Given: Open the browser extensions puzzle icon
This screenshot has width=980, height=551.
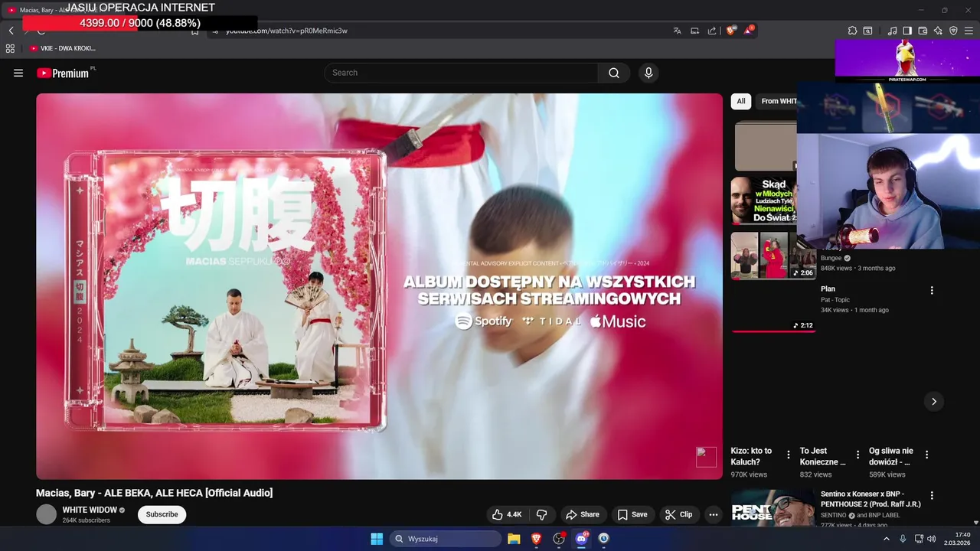Looking at the screenshot, I should 852,31.
